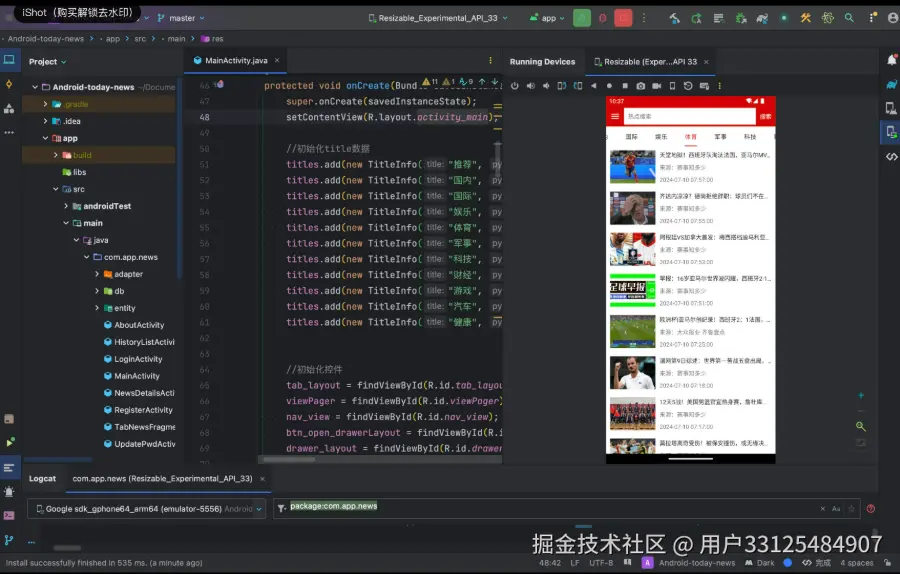The width and height of the screenshot is (900, 574).
Task: Collapse the src folder
Action: point(56,189)
